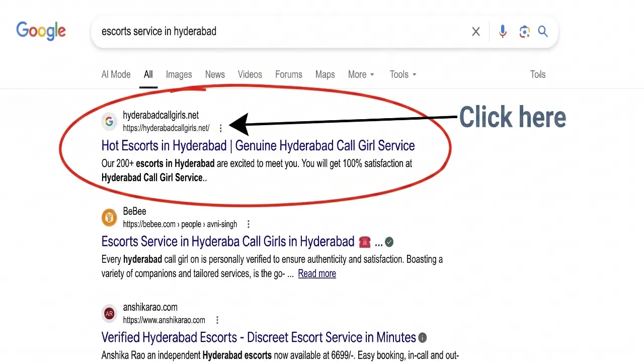Open the News tab
Screen dimensions: 644x362
click(x=215, y=74)
